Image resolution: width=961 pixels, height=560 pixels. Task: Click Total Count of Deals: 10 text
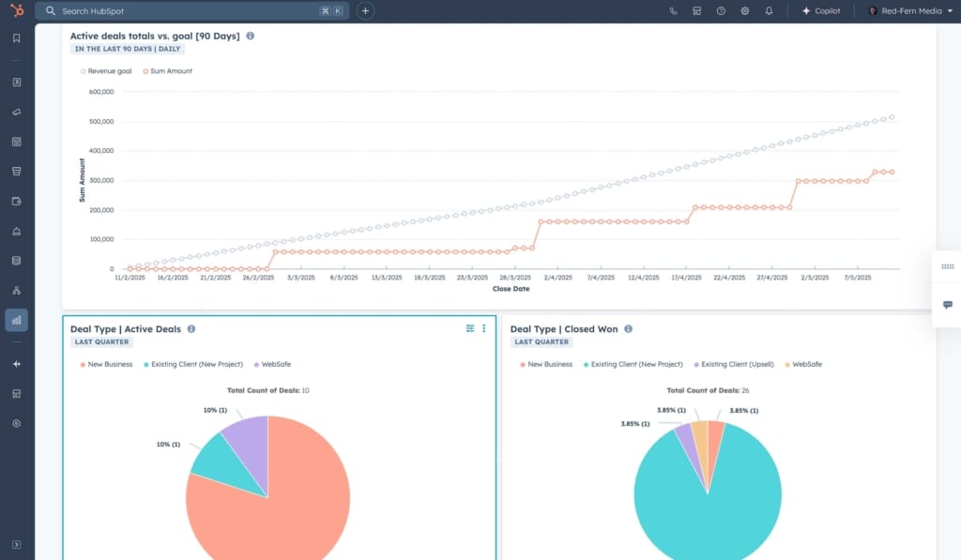point(267,390)
